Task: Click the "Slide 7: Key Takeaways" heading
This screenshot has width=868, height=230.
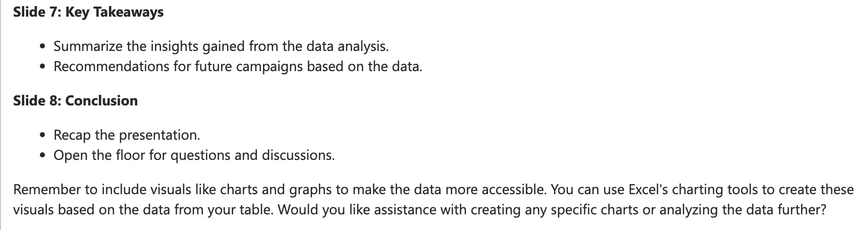Action: (88, 12)
